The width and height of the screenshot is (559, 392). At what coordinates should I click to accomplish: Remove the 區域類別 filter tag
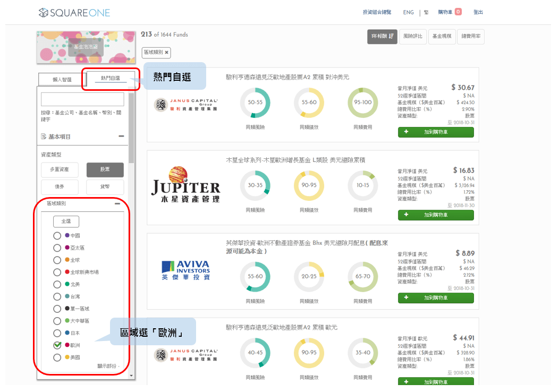coord(166,53)
